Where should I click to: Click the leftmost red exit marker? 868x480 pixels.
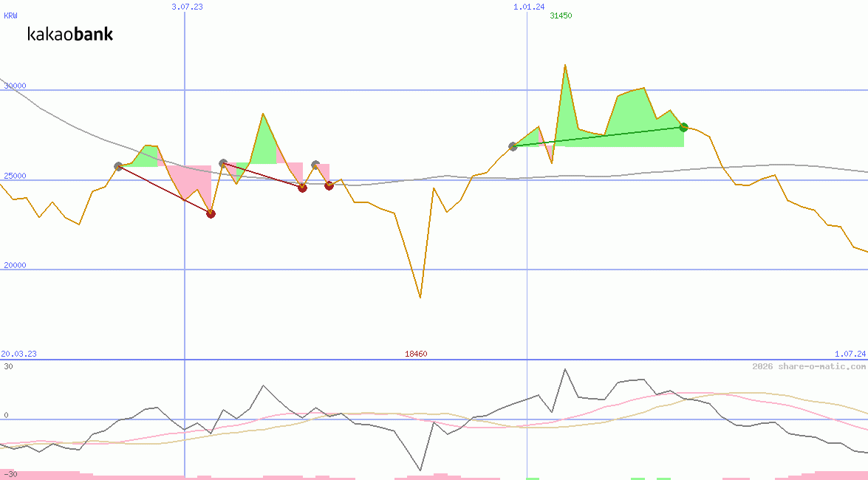pos(211,213)
